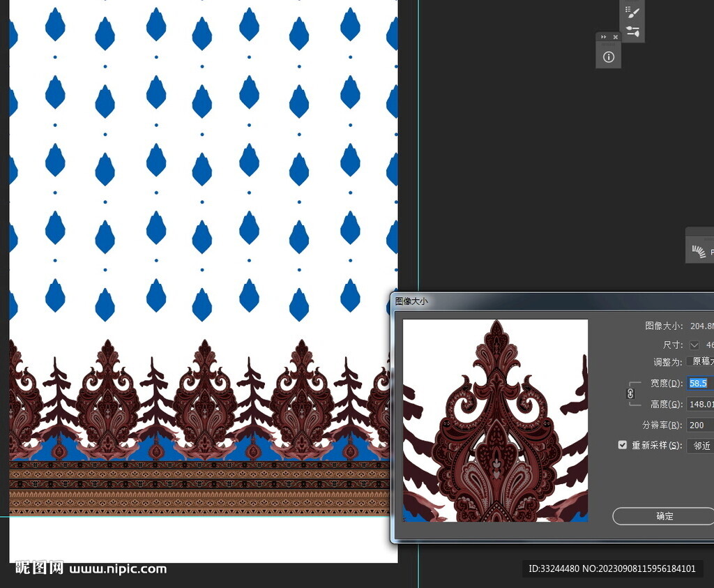Toggle the 重新采样 checkbox
The height and width of the screenshot is (588, 714).
click(622, 444)
